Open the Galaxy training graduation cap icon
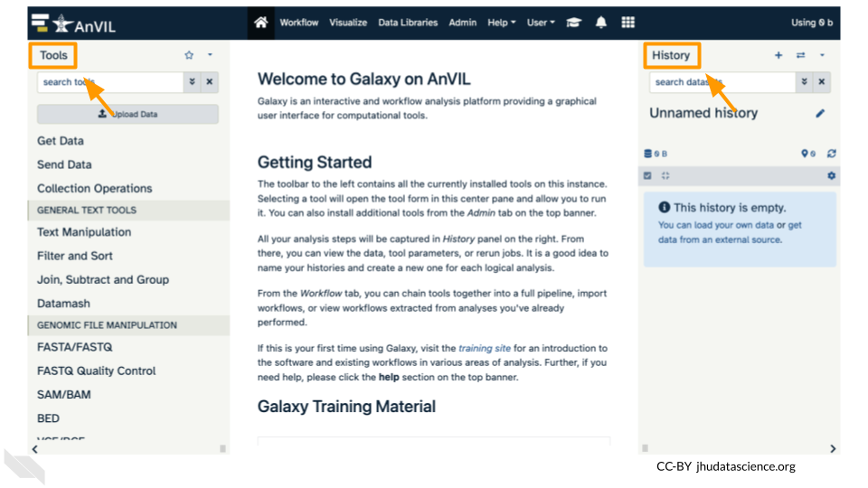Image resolution: width=868 pixels, height=488 pixels. (x=573, y=22)
